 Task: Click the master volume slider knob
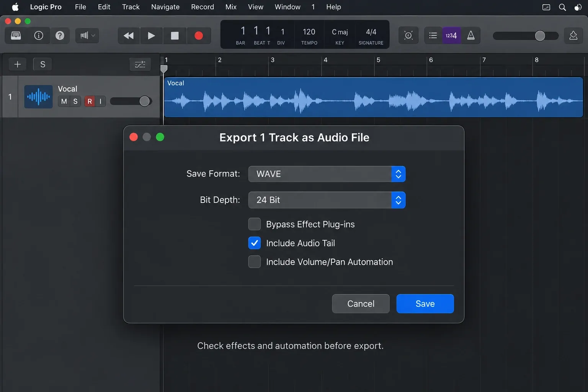coord(540,36)
